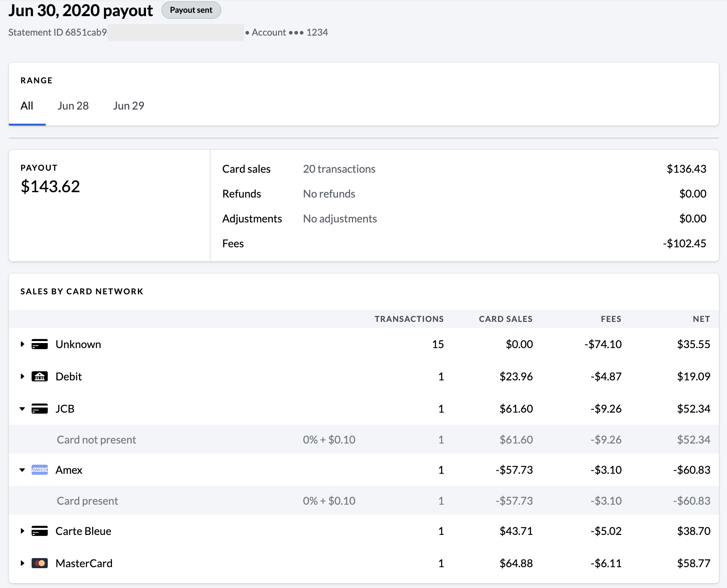Click the Amex card logo icon
Screen dimensions: 727x588
click(x=40, y=470)
